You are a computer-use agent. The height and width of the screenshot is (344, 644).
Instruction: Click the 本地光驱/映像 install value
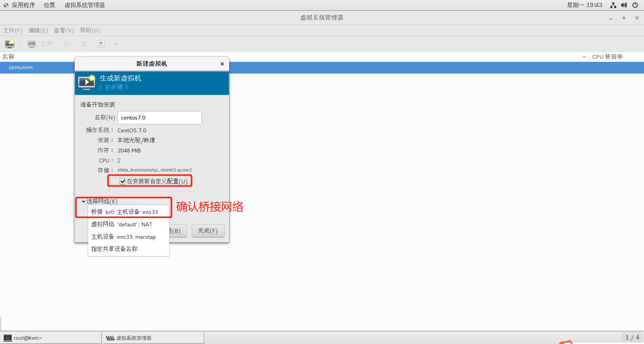click(136, 140)
